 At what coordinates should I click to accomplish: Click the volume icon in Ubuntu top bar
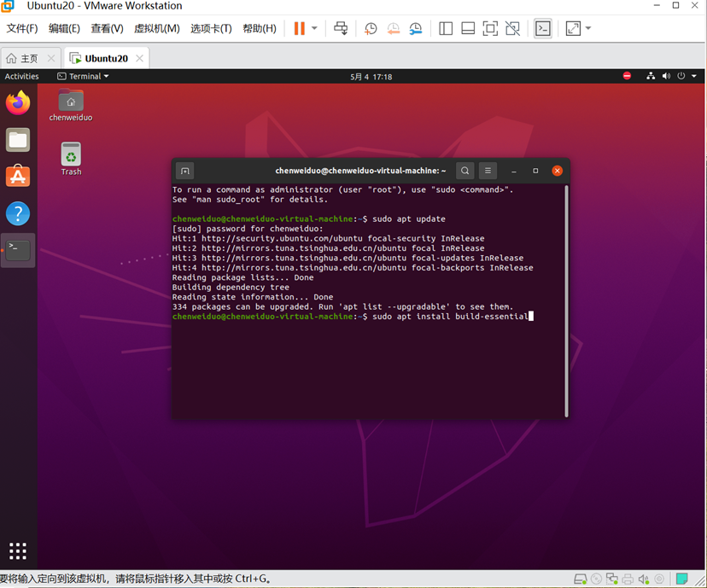click(666, 76)
